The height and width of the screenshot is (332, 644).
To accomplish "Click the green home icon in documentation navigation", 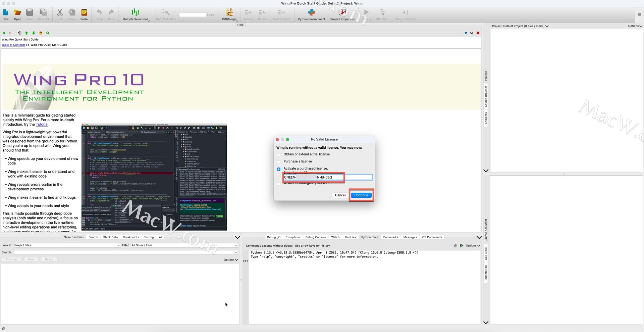I will [41, 33].
